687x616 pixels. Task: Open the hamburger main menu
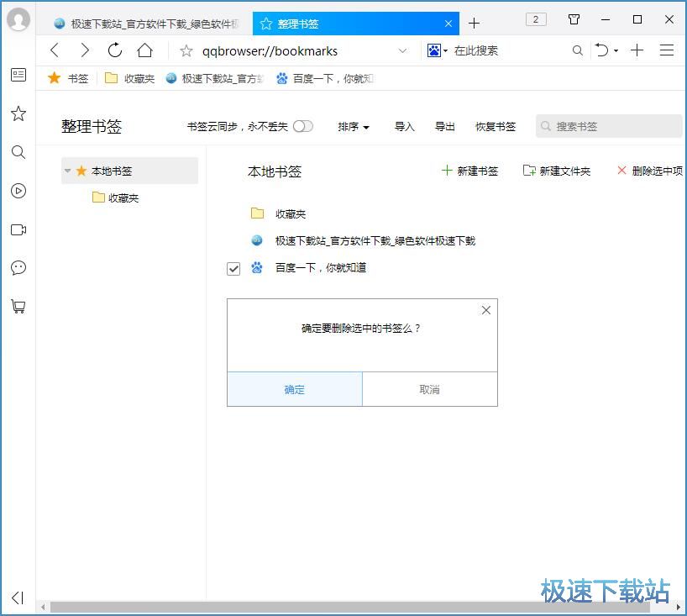(666, 50)
